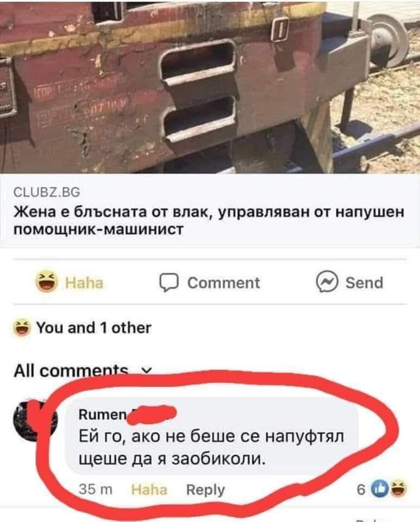The image size is (420, 522).
Task: Open the CLUBZ.BG source link
Action: (47, 192)
